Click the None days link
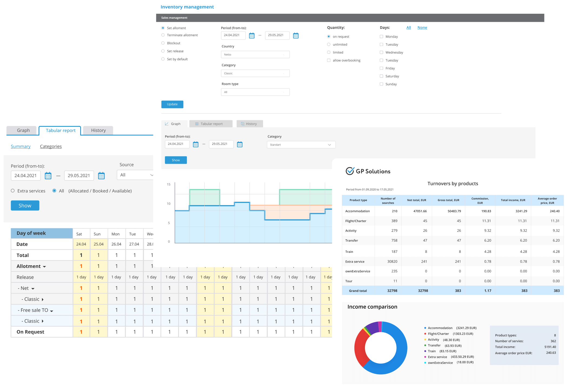The image size is (572, 392). pos(422,28)
